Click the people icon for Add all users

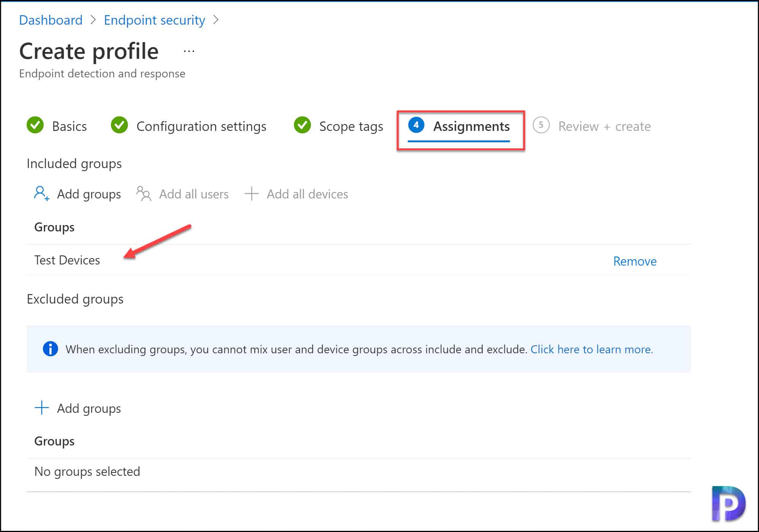click(144, 194)
